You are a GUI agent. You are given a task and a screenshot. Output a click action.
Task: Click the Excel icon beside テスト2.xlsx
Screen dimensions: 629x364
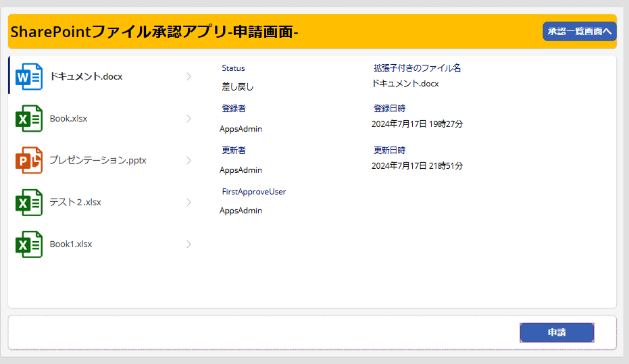29,203
